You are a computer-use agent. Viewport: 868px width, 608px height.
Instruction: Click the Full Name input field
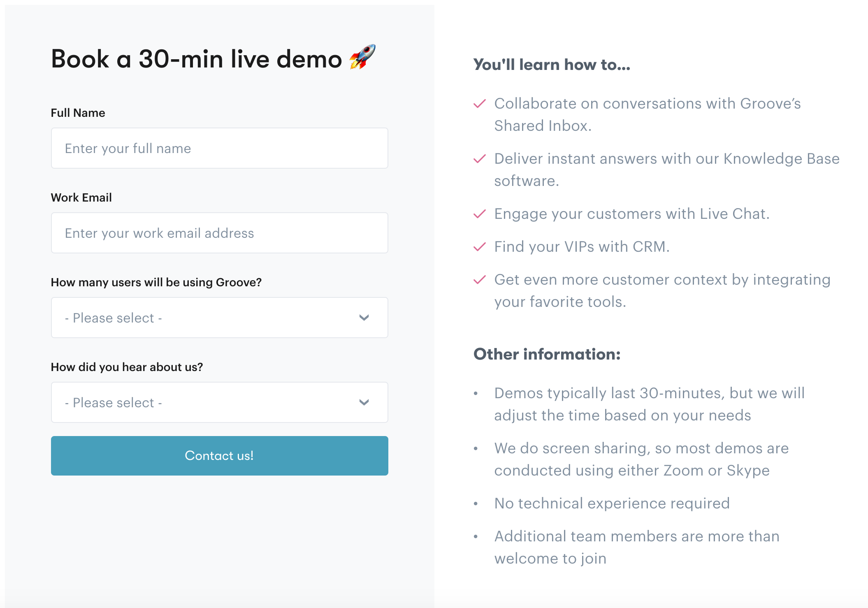(x=219, y=148)
